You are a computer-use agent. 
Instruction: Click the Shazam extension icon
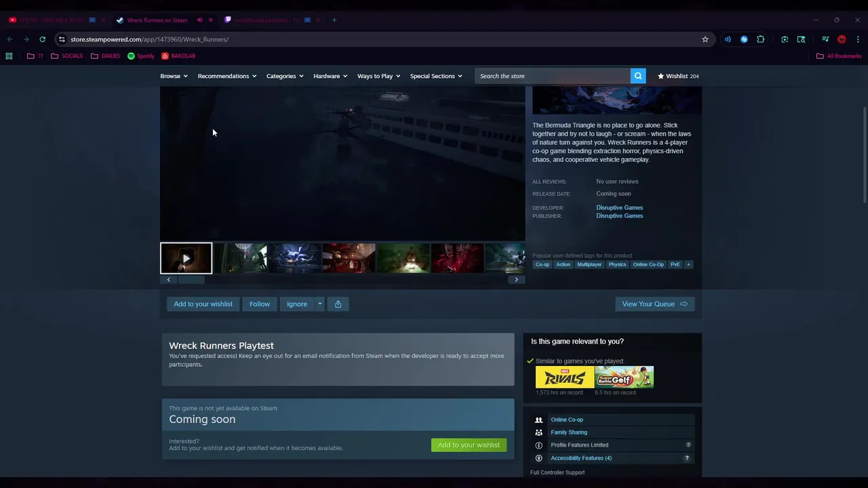[744, 39]
